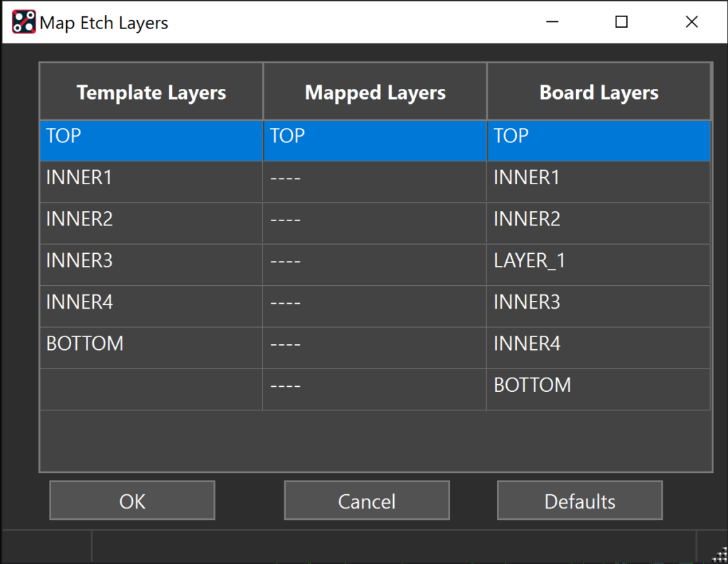Select INNER4 in the Board Layers column
This screenshot has width=728, height=564.
[x=599, y=348]
